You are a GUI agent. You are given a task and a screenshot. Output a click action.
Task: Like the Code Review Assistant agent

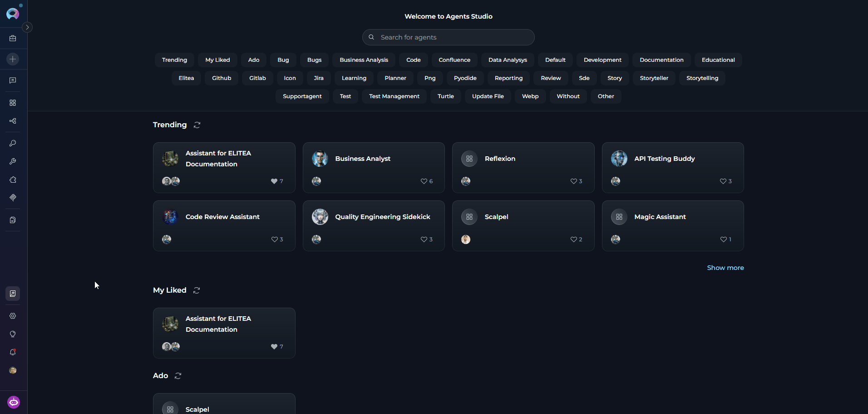[x=274, y=239]
